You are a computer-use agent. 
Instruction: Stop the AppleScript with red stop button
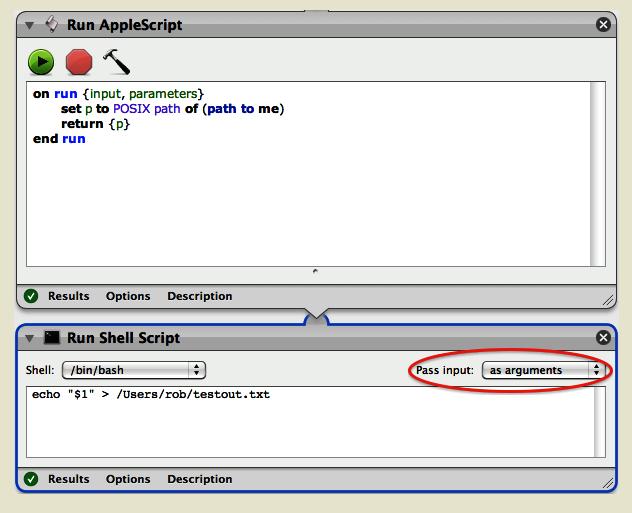coord(79,62)
